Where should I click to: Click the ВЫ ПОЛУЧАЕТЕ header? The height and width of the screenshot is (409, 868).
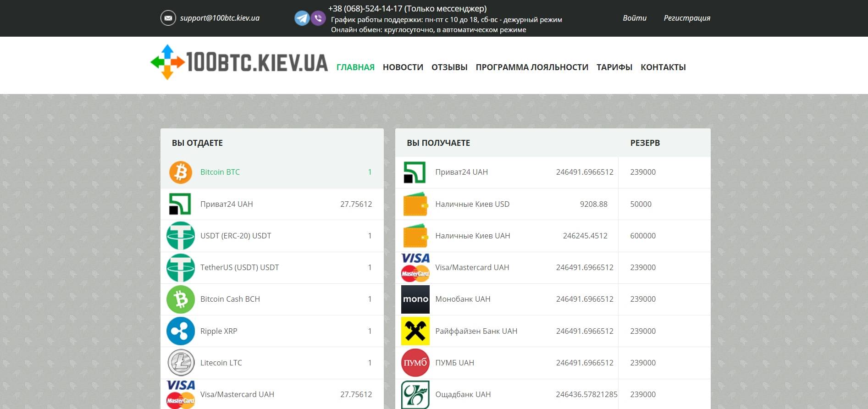[438, 143]
